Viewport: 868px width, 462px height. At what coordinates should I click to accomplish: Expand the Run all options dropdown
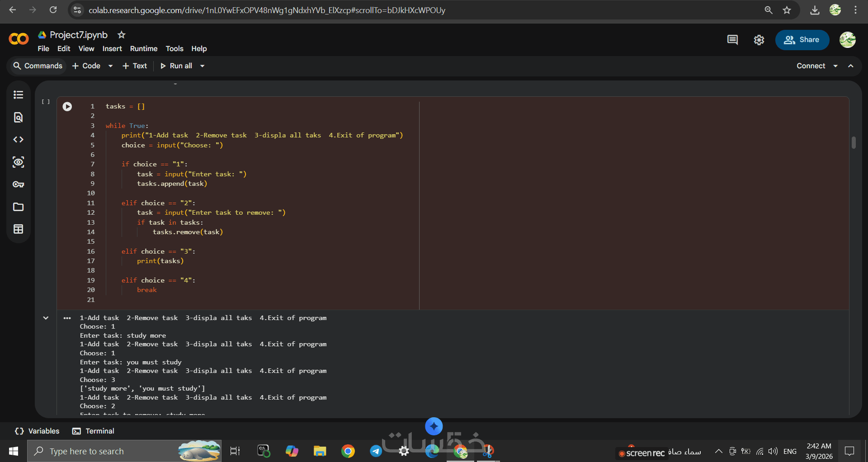coord(203,66)
